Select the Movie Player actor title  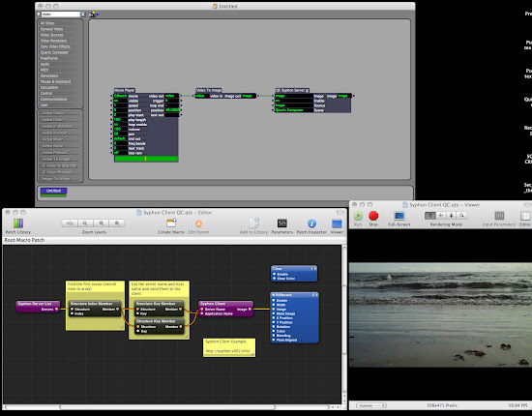tap(125, 90)
